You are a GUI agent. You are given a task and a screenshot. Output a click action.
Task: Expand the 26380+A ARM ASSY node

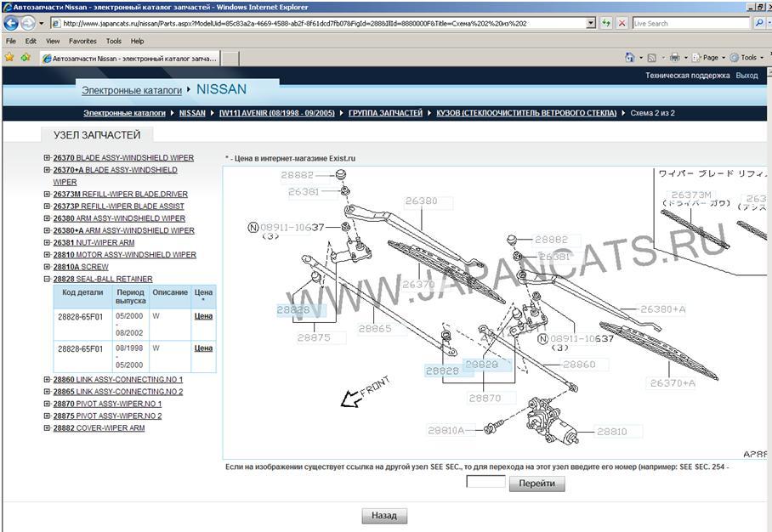47,230
